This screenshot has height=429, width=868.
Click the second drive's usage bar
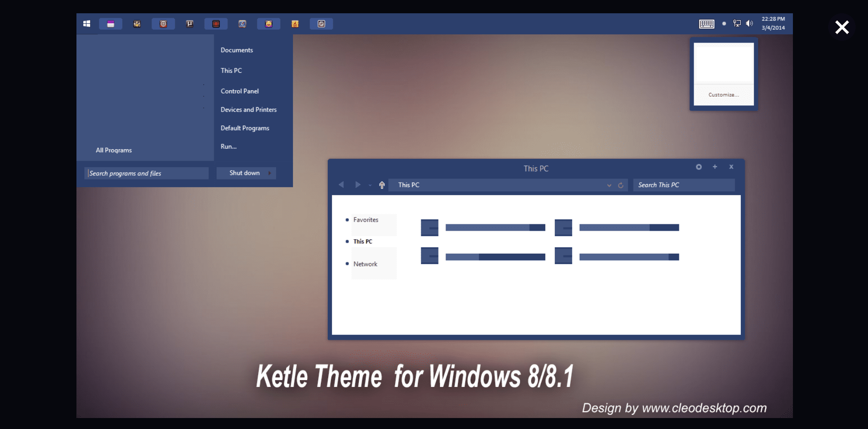pyautogui.click(x=629, y=228)
